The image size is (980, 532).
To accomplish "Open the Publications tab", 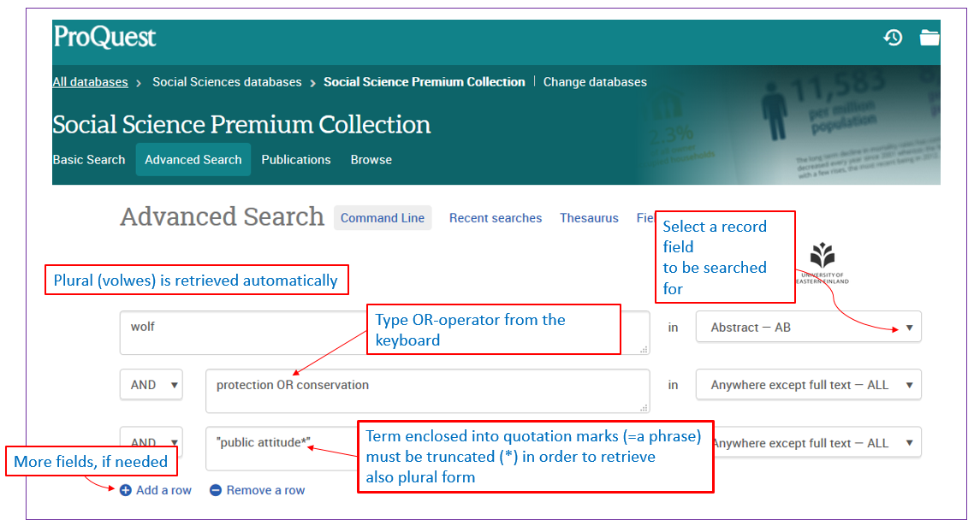I will 296,160.
